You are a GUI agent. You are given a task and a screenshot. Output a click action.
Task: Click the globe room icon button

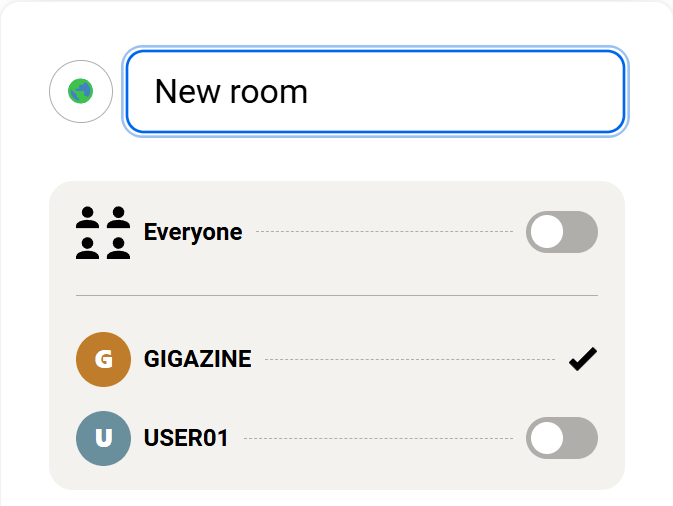click(81, 92)
